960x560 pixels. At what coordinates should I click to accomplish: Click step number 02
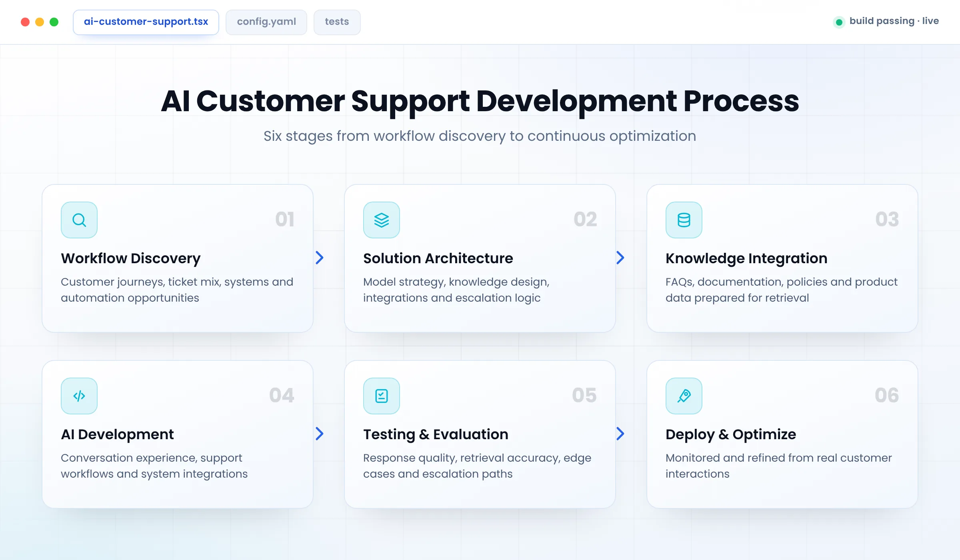pyautogui.click(x=585, y=219)
